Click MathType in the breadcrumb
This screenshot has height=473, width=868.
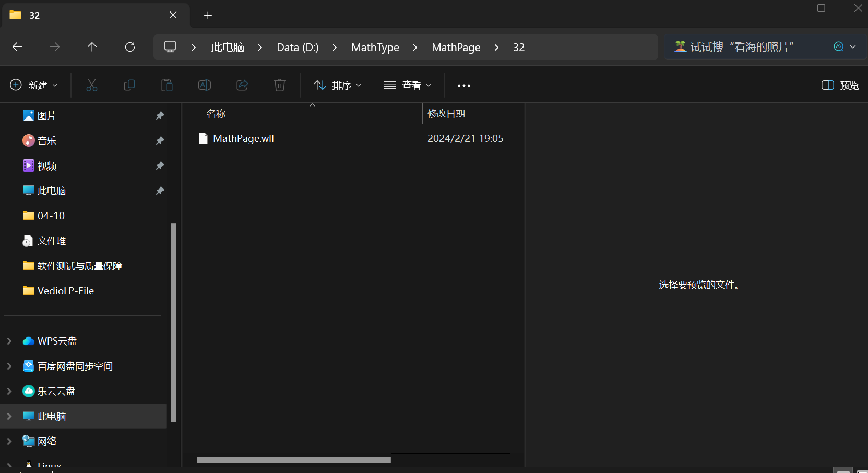click(375, 47)
